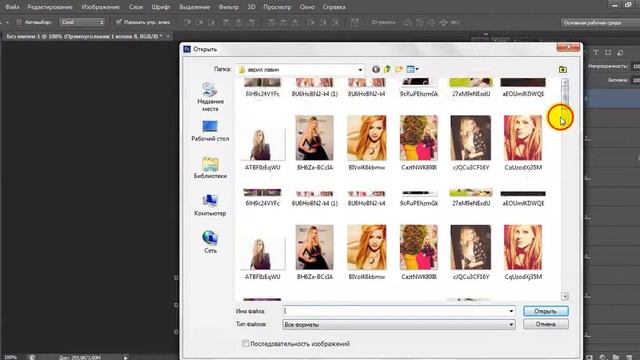Open the view menu arrow in dialog toolbar
This screenshot has width=640, height=360.
[417, 69]
